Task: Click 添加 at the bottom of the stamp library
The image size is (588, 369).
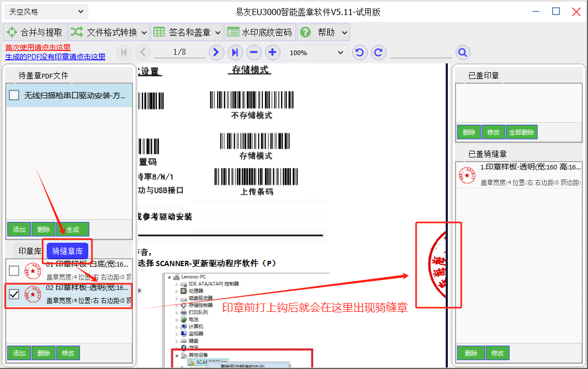Action: [19, 353]
